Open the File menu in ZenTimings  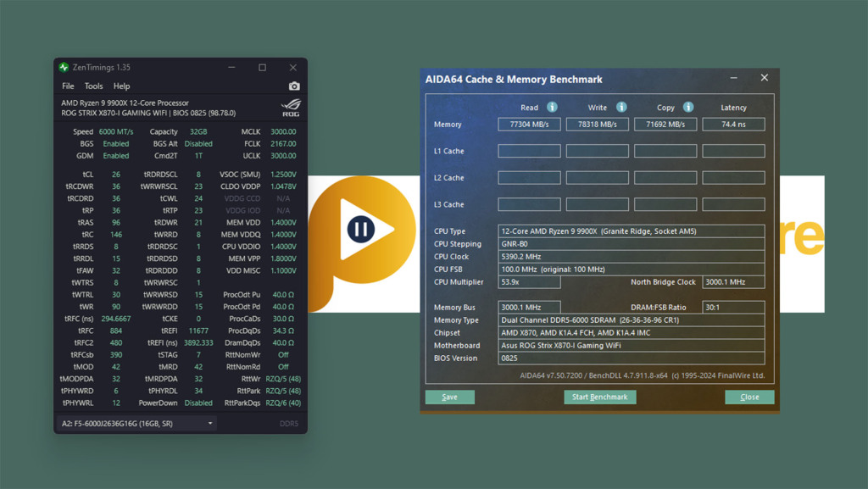point(68,86)
